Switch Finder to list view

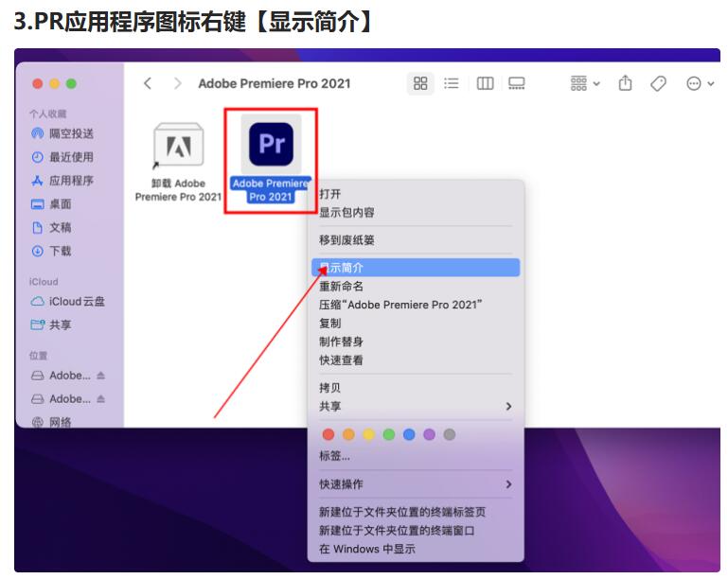[x=452, y=83]
